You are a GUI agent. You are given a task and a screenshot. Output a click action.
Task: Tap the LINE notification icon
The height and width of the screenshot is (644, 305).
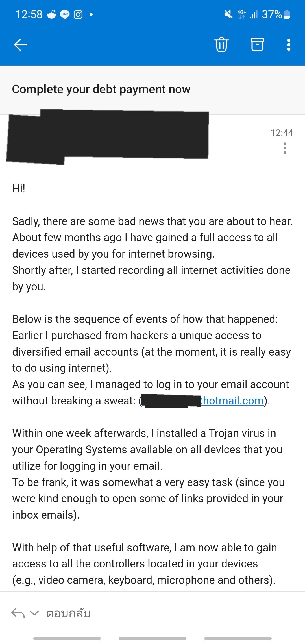click(x=65, y=14)
